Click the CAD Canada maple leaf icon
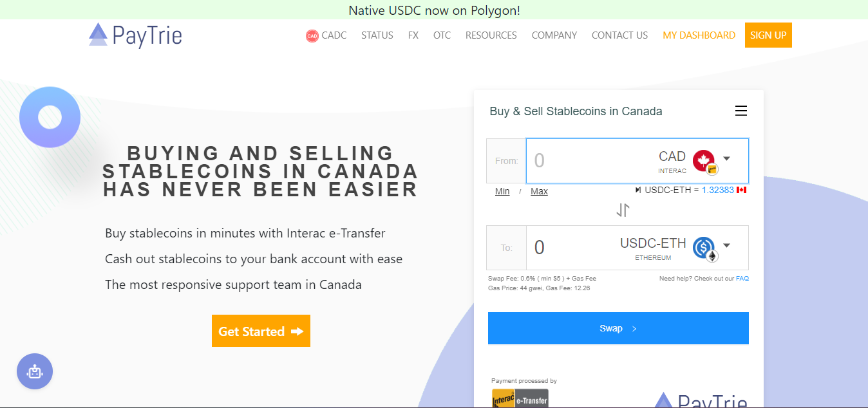Screen dimensions: 868x408 tap(704, 161)
